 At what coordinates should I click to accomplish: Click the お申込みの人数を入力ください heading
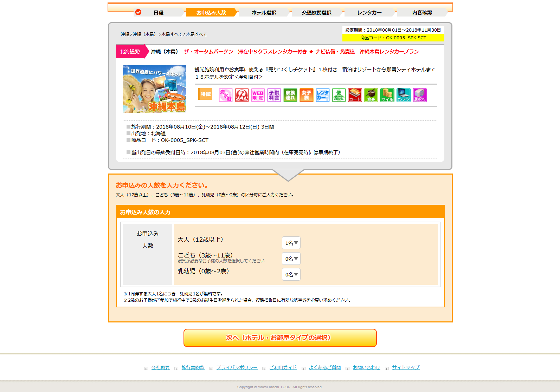coord(163,185)
